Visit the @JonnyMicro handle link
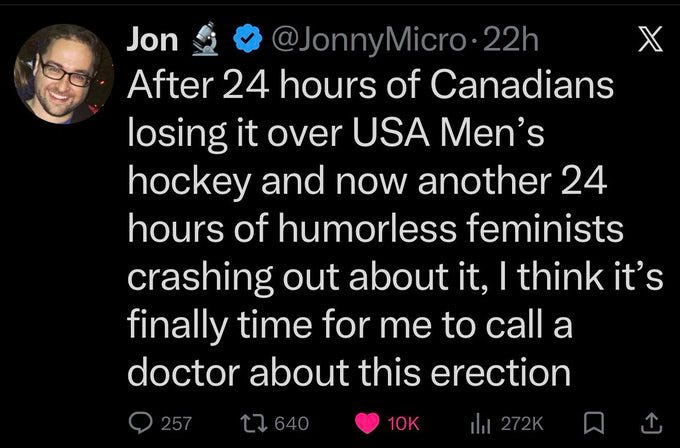The height and width of the screenshot is (448, 680). click(x=367, y=41)
